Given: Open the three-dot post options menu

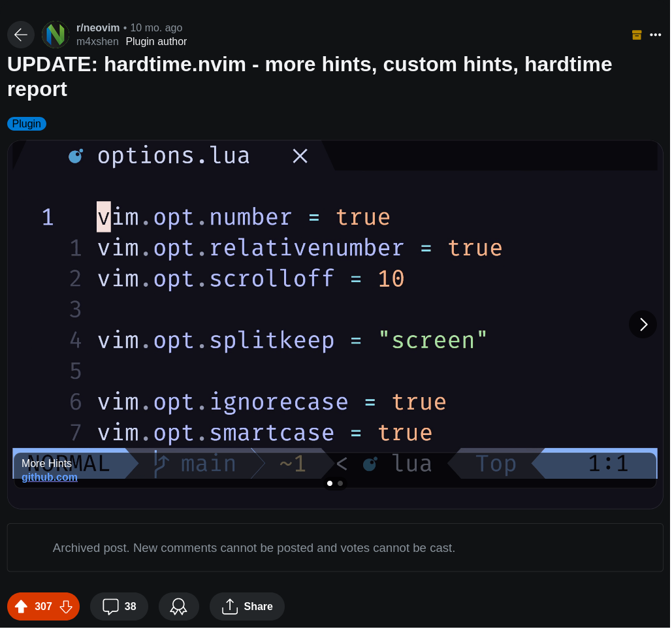Looking at the screenshot, I should tap(655, 35).
